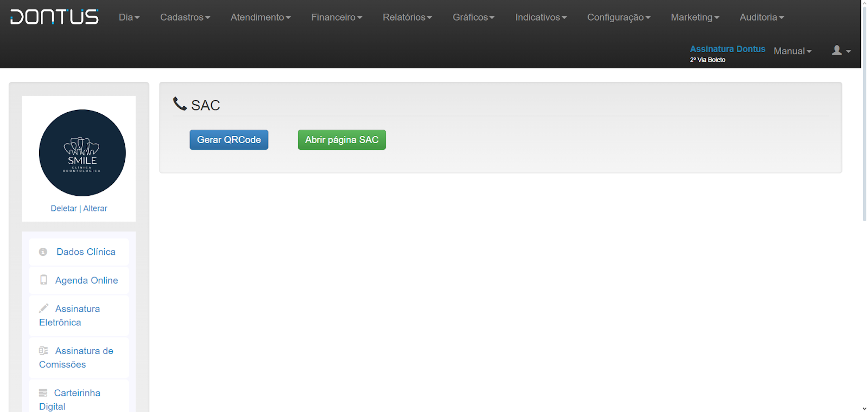868x412 pixels.
Task: Click the info icon beside Dados Clínica
Action: click(x=43, y=252)
